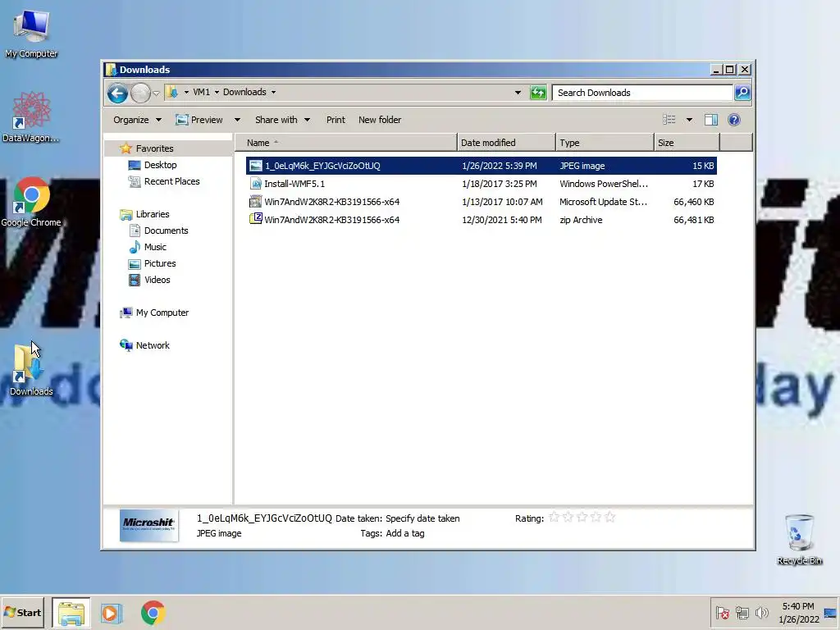This screenshot has height=630, width=840.
Task: Select Downloads in the address breadcrumb
Action: point(244,92)
